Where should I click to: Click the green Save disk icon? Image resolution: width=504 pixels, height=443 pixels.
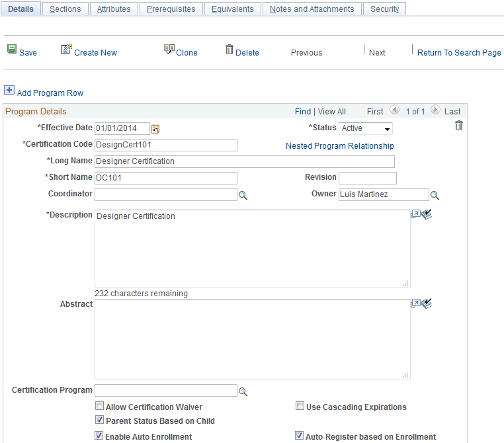tap(12, 49)
